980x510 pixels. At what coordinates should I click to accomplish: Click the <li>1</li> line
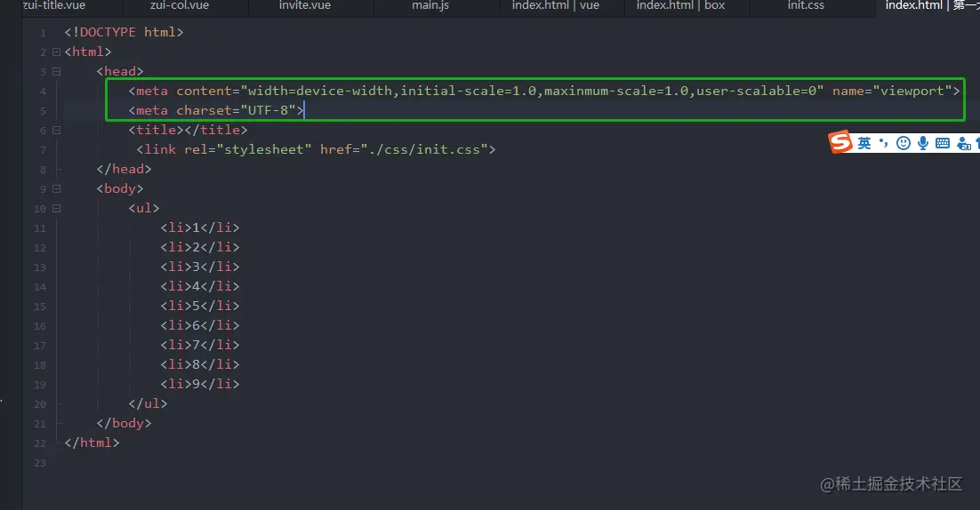(200, 227)
